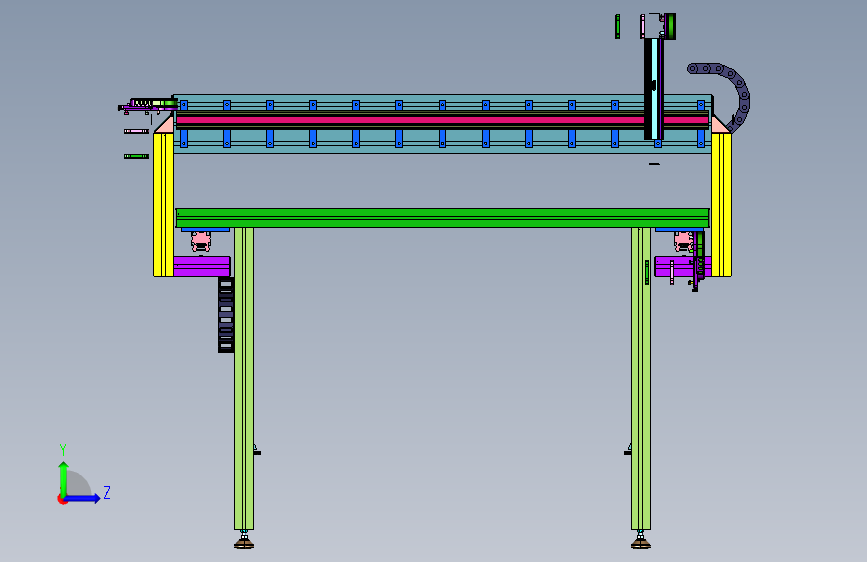Select the right leveling foot
Screen dimensions: 867x562
[x=641, y=540]
